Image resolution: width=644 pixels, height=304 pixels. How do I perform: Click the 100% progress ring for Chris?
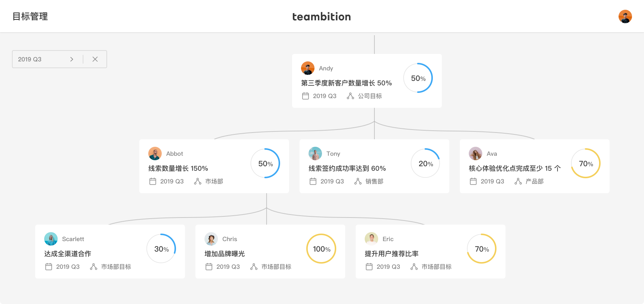[321, 249]
